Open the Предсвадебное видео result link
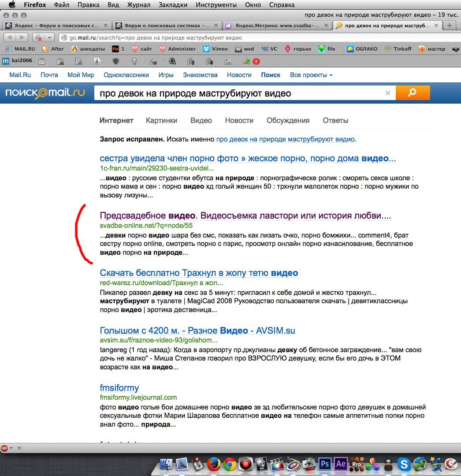The image size is (461, 476). coord(245,216)
